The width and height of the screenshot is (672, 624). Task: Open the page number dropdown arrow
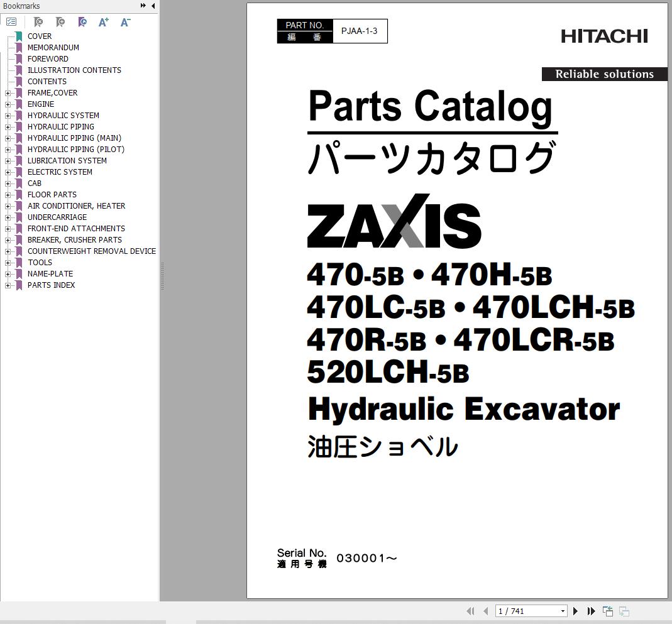click(563, 611)
